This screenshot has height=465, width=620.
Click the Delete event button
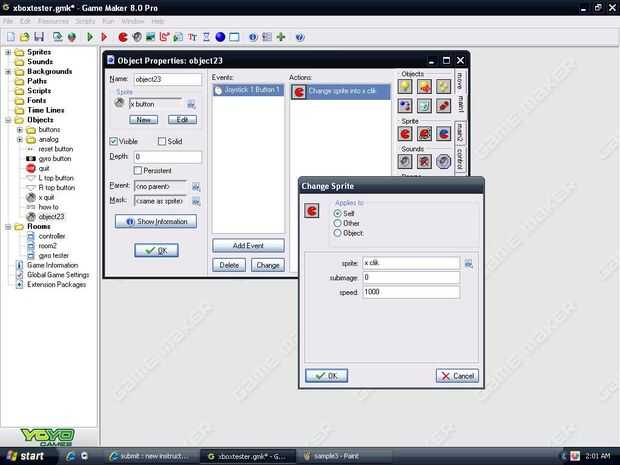tap(229, 265)
